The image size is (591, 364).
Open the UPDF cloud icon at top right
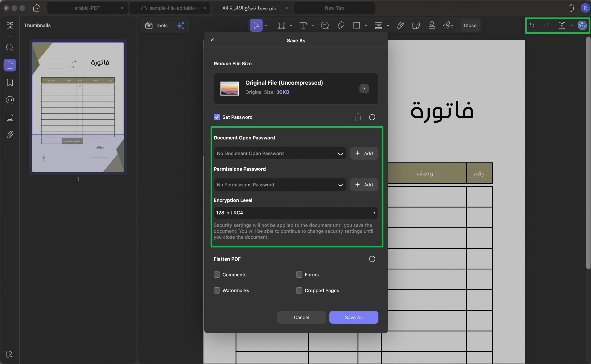[582, 25]
